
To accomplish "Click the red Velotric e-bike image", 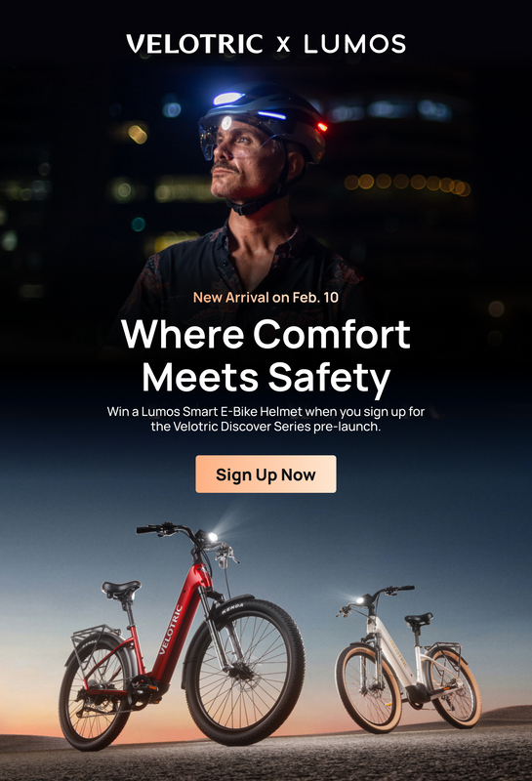I will (182, 636).
